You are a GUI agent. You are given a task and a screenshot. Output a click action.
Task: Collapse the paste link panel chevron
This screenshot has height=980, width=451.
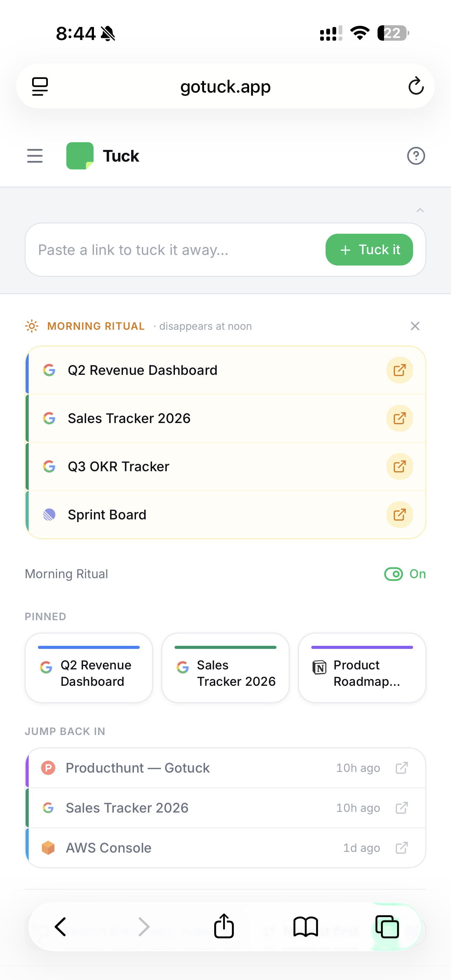(420, 210)
